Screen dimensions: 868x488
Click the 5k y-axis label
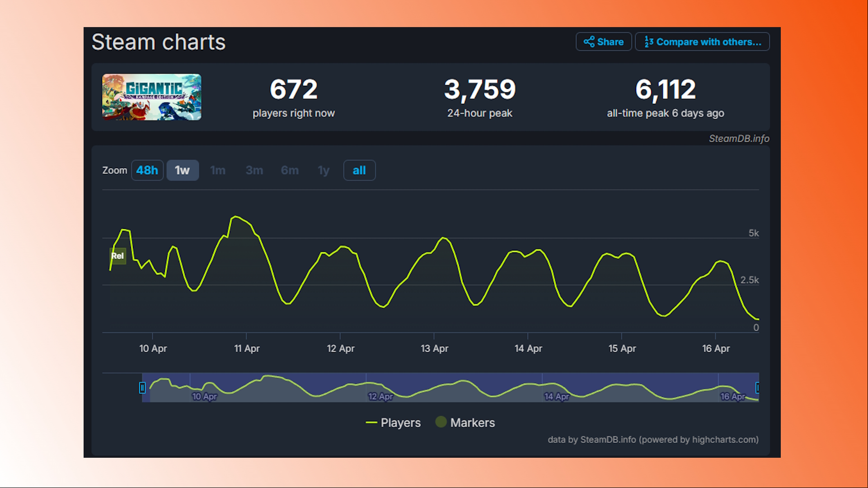point(754,233)
